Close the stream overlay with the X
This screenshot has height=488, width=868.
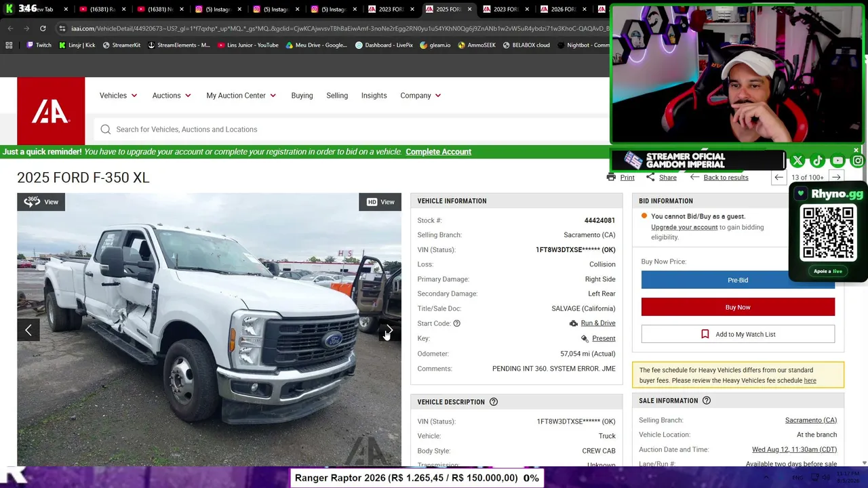856,150
